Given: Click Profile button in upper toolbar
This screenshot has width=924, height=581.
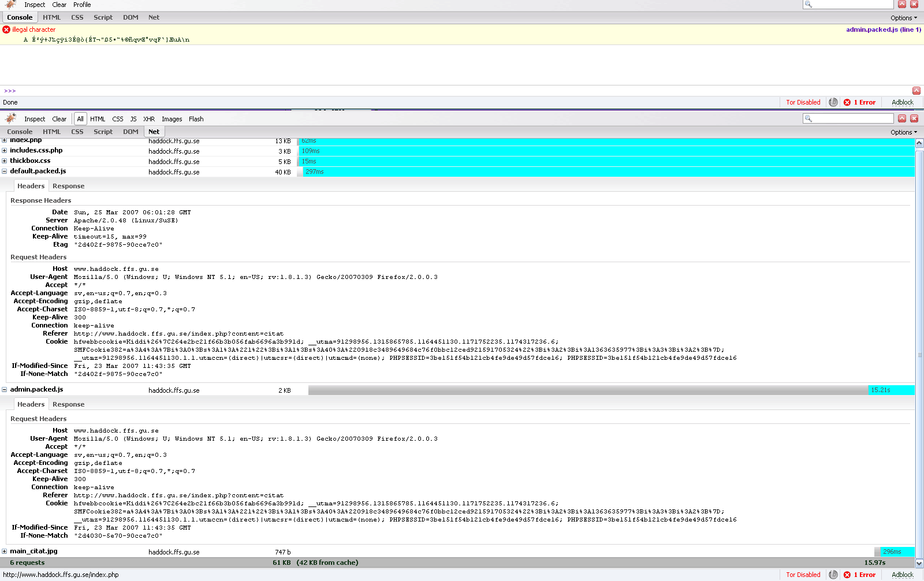Looking at the screenshot, I should click(x=82, y=5).
